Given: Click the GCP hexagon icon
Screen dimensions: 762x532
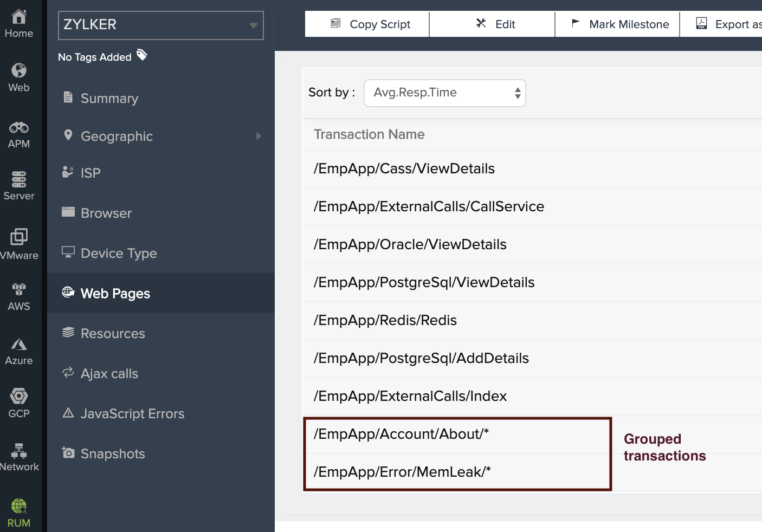Looking at the screenshot, I should 19,397.
